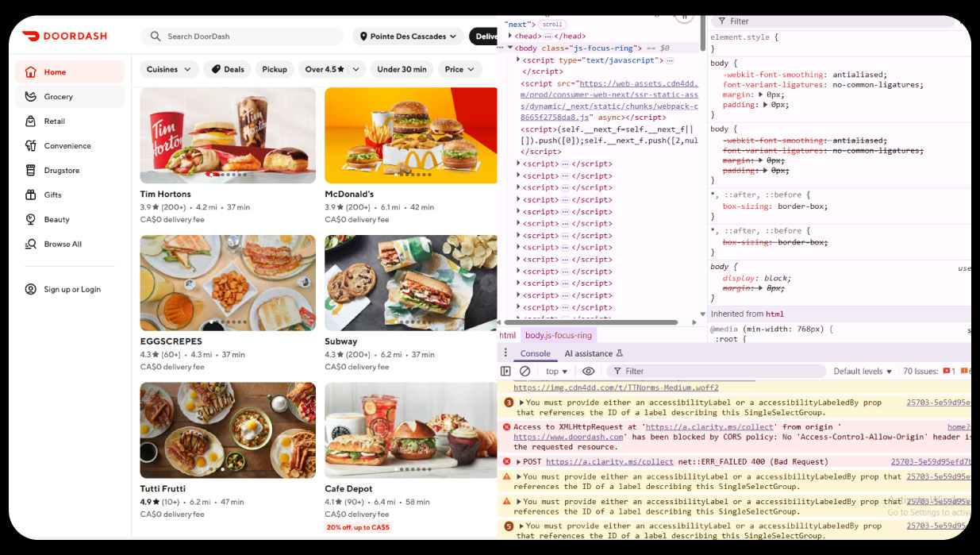Click the console sidebar panel icon

tap(505, 372)
